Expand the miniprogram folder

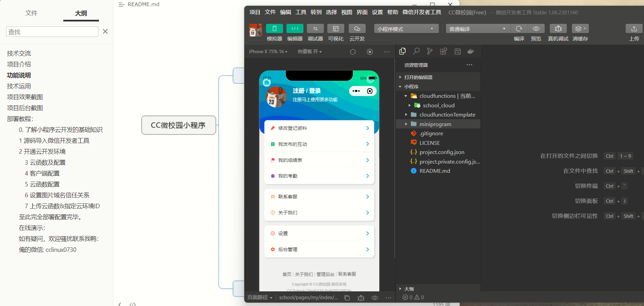pyautogui.click(x=438, y=124)
